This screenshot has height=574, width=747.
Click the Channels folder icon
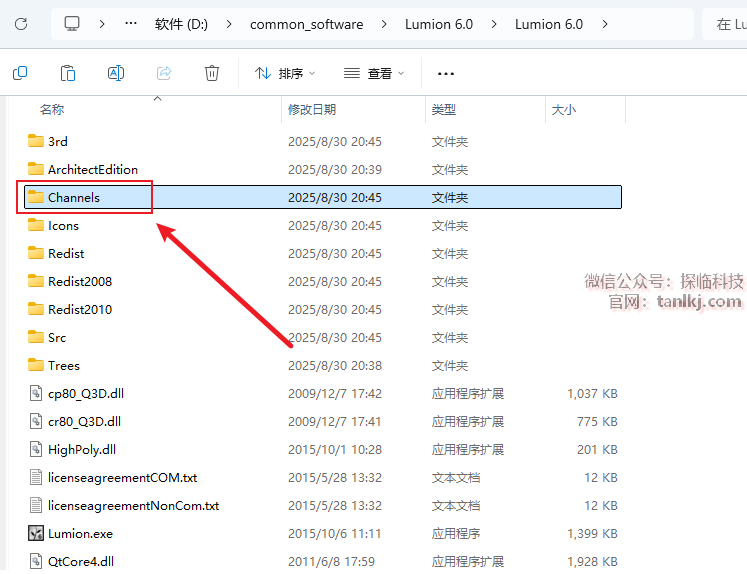tap(36, 197)
